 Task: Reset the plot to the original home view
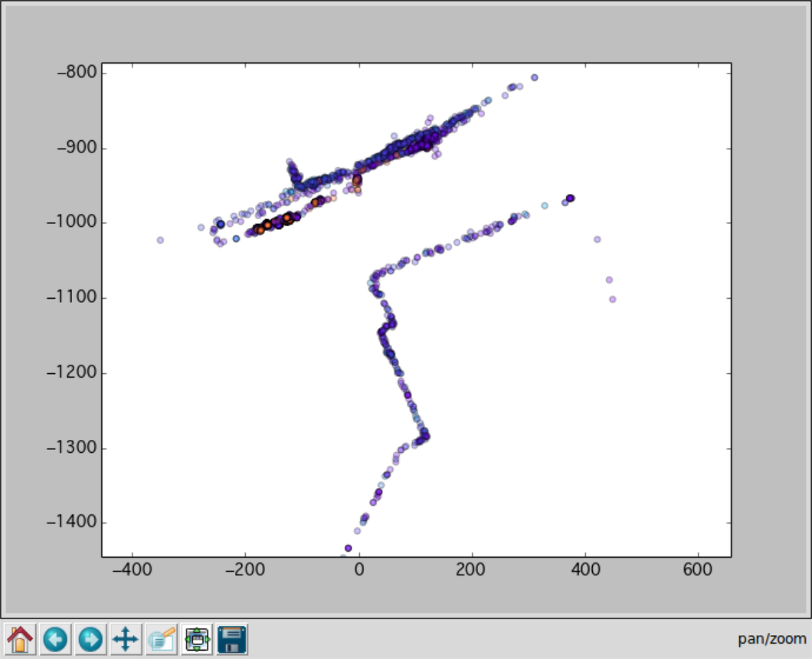[x=20, y=638]
